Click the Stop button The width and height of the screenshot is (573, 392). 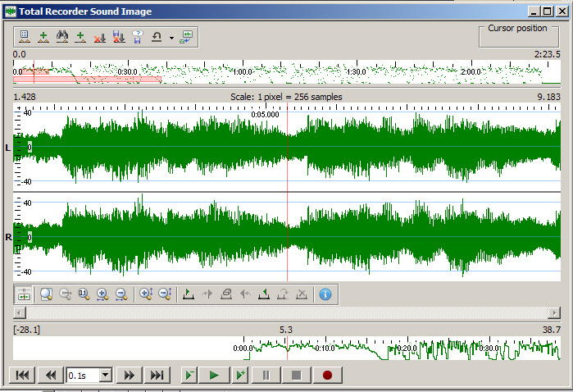[297, 375]
